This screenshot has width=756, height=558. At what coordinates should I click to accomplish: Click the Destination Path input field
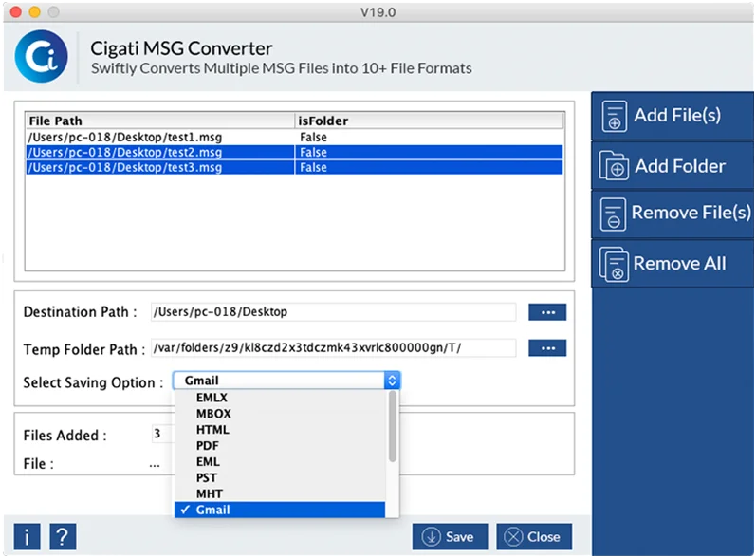tap(333, 312)
